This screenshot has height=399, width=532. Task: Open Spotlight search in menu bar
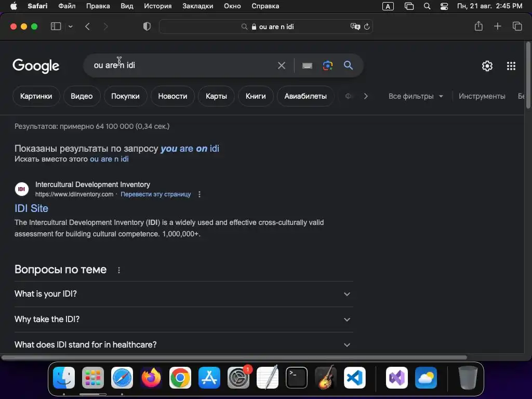[427, 6]
